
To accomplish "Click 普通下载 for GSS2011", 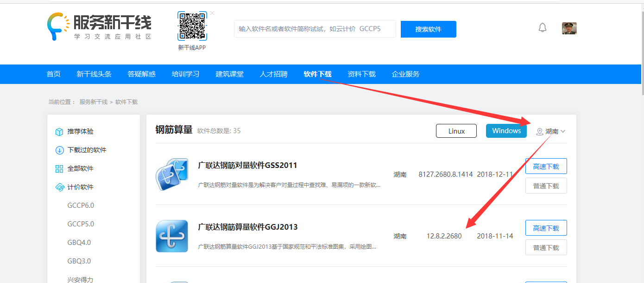I will pos(546,186).
